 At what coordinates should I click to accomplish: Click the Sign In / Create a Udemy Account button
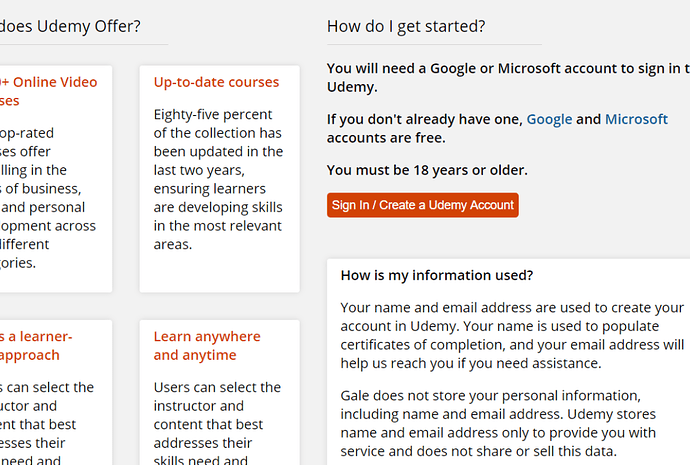(422, 205)
